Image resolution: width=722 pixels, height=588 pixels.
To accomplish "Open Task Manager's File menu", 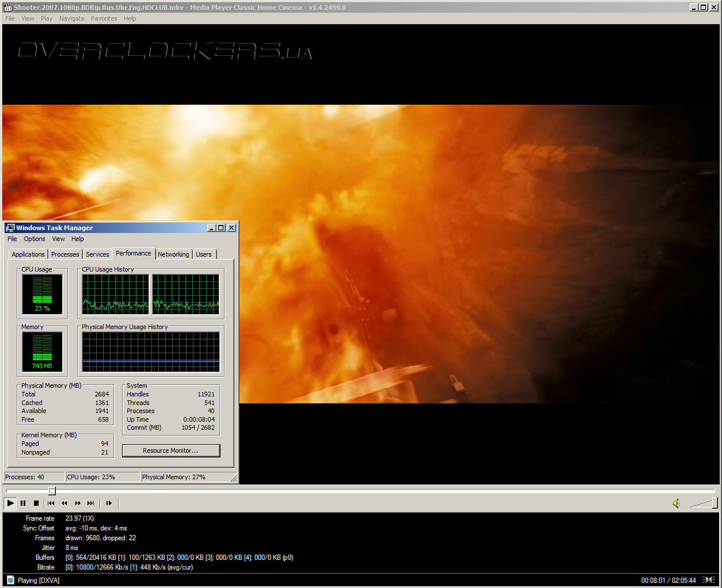I will coord(12,239).
